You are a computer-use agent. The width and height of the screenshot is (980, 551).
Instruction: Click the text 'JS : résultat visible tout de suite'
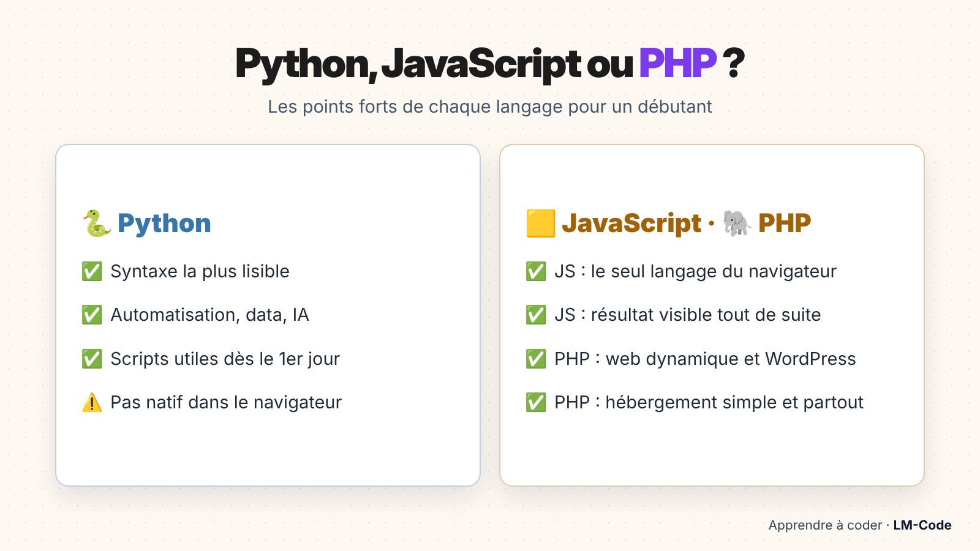tap(687, 315)
